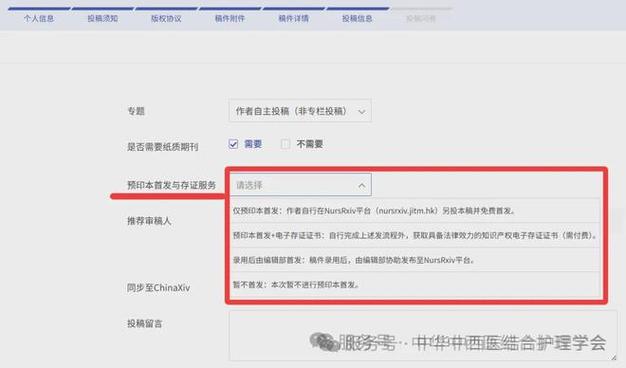Click inside the 投稿留言 text area

point(422,336)
